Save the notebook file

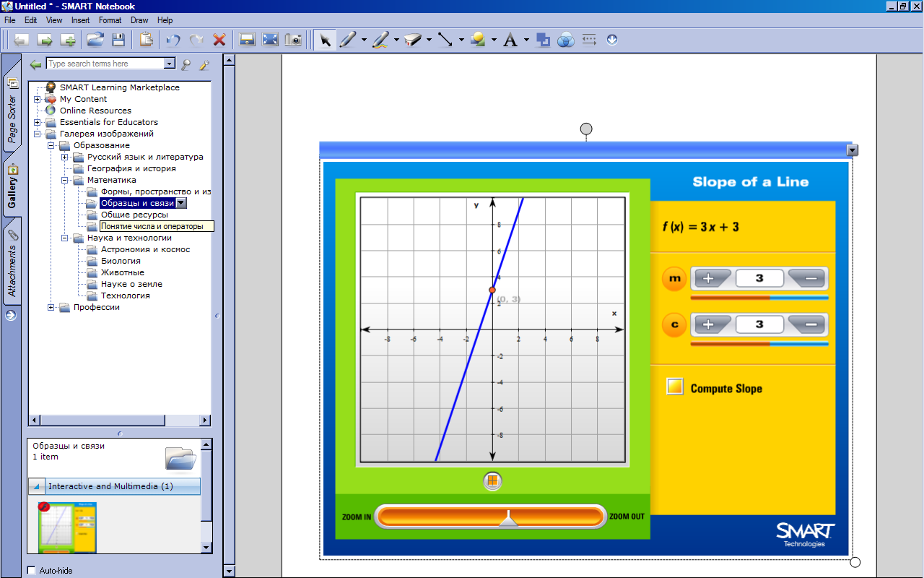[x=118, y=40]
